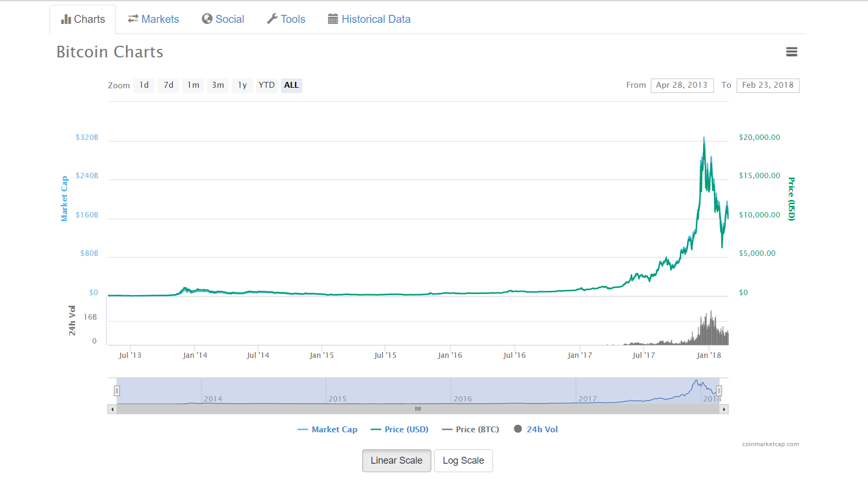Viewport: 868px width, 486px height.
Task: Open the Historical Data tab
Action: click(369, 19)
